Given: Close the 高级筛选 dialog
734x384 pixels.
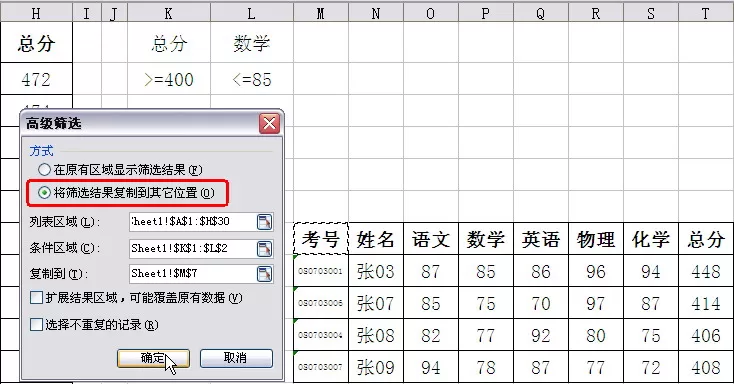Looking at the screenshot, I should tap(270, 124).
